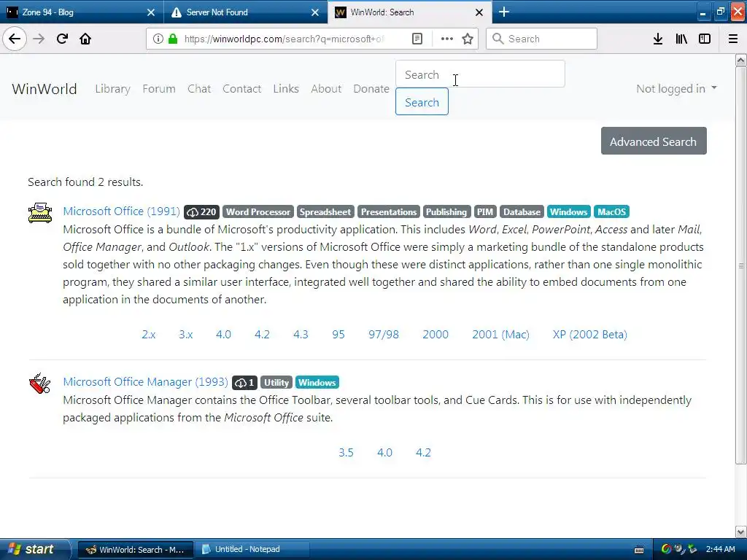Click the browser toolbar Search box

tap(541, 39)
